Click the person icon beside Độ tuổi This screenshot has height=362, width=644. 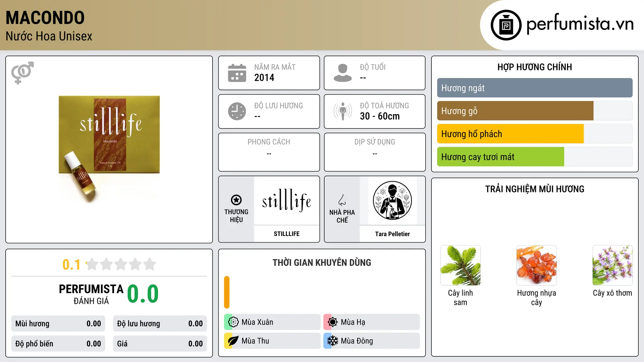click(x=342, y=73)
